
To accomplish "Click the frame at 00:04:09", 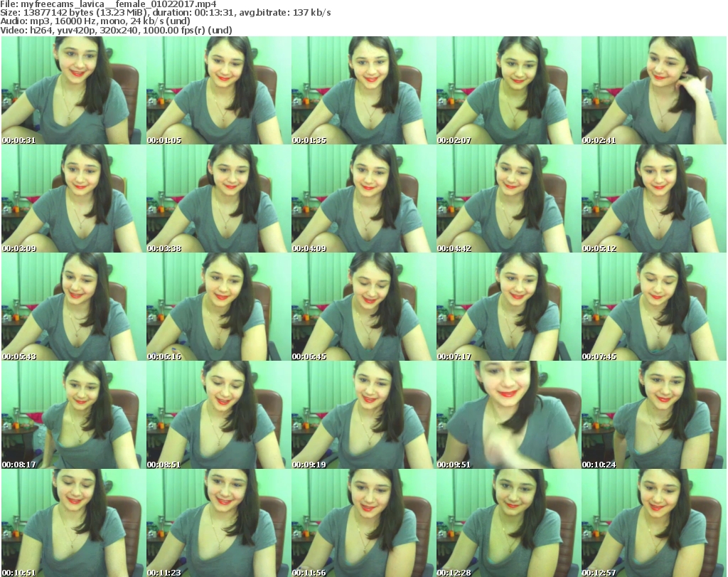I will pyautogui.click(x=363, y=198).
